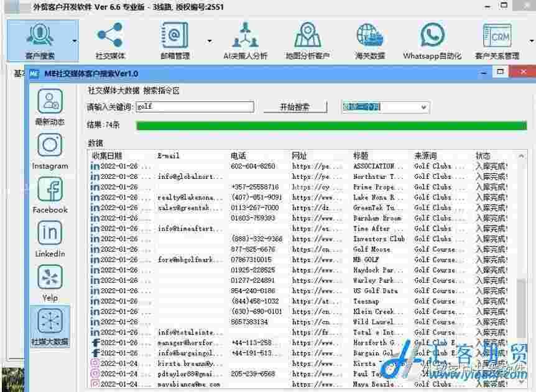The width and height of the screenshot is (536, 392).
Task: Open the AI关联人分析 icon
Action: point(245,40)
